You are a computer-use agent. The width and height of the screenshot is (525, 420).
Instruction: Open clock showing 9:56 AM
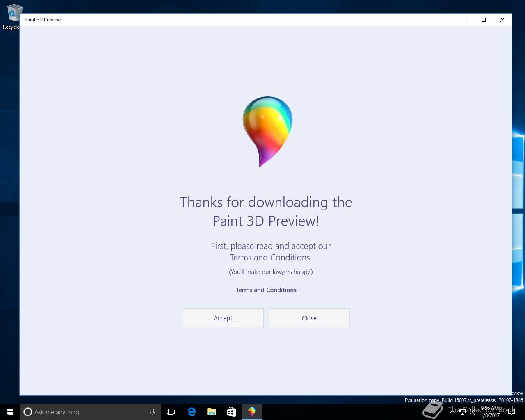pos(490,412)
